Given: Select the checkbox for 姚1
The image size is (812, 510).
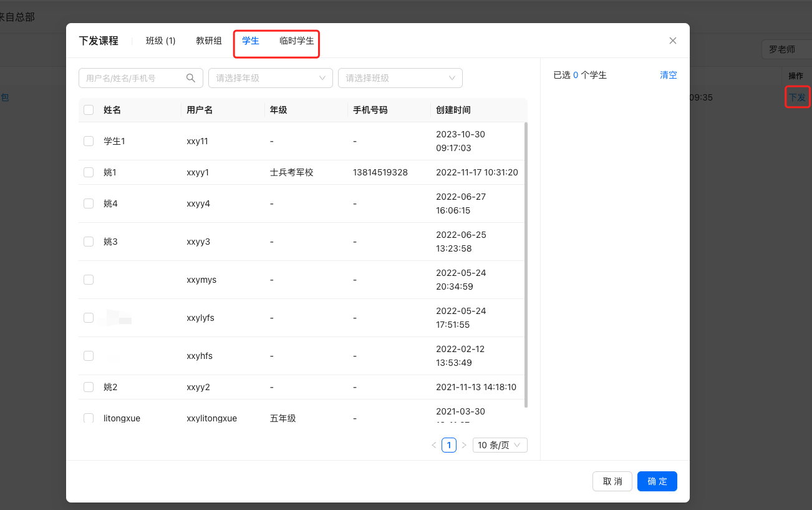Looking at the screenshot, I should (89, 172).
